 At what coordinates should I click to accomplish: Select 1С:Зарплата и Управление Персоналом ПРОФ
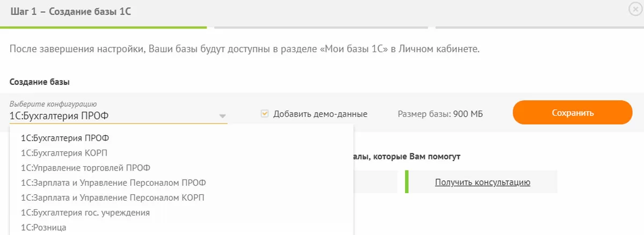(x=113, y=182)
